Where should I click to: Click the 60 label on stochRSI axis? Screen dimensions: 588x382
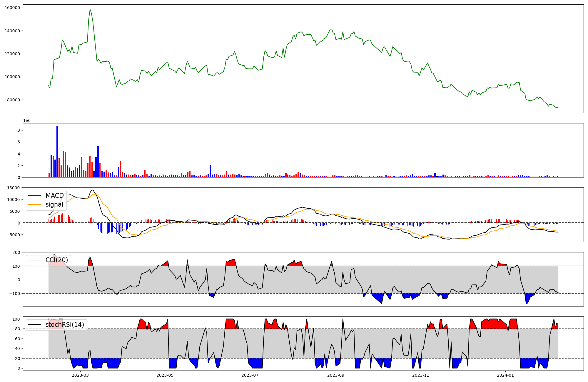point(18,339)
